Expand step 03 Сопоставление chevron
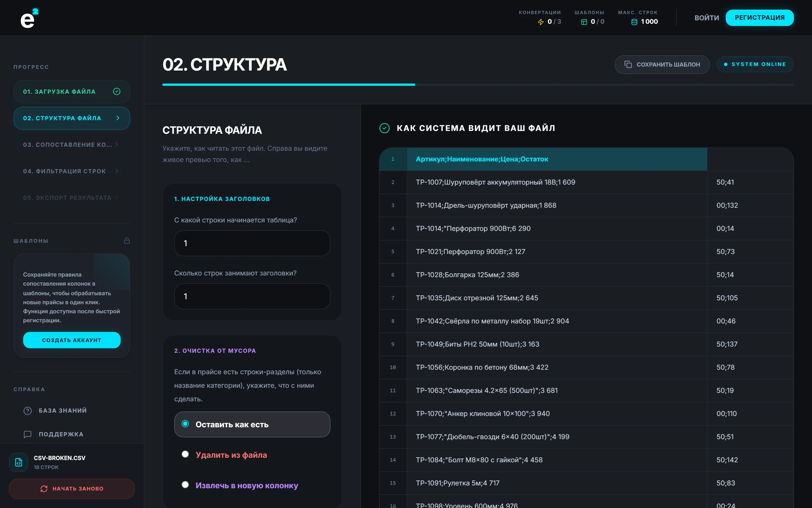812x508 pixels. pos(117,144)
